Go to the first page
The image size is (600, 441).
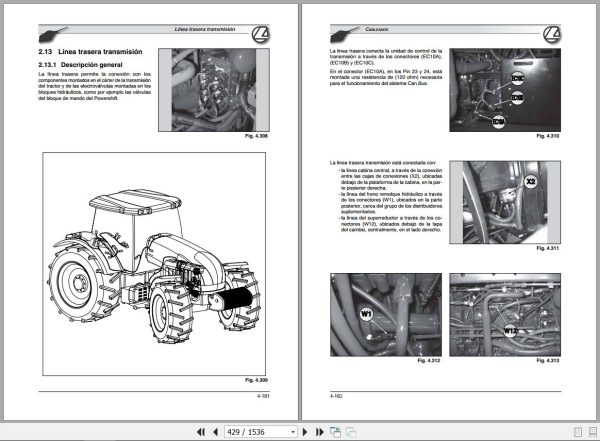[x=201, y=432]
